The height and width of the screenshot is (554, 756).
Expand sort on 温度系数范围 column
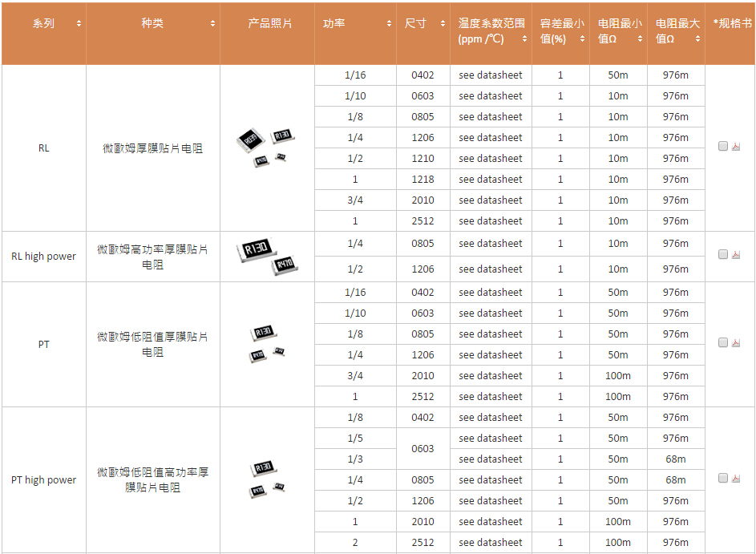point(524,38)
